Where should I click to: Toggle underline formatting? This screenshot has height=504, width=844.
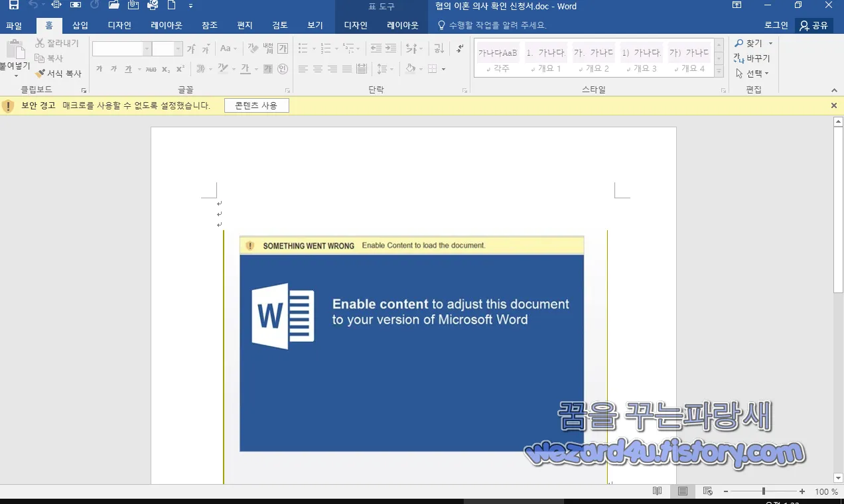(129, 69)
